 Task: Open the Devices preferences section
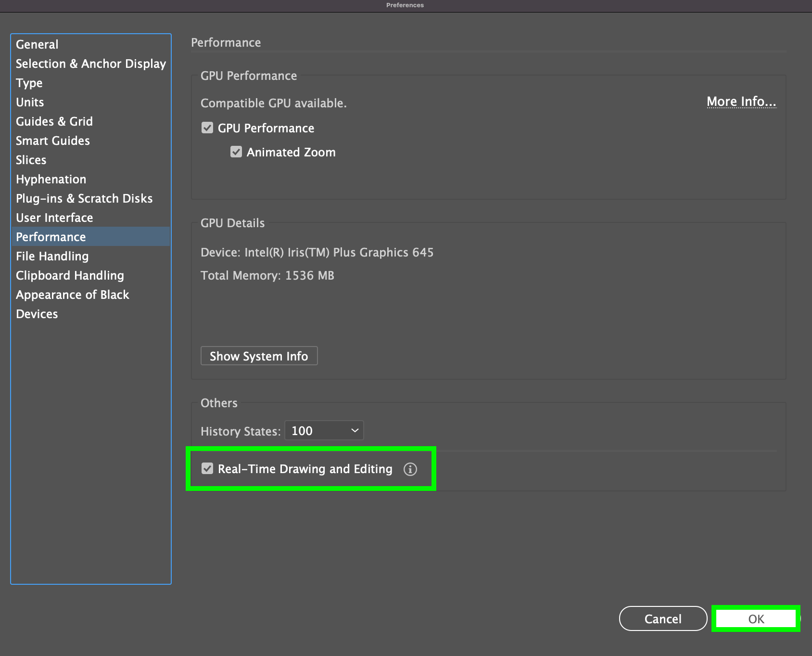tap(37, 314)
